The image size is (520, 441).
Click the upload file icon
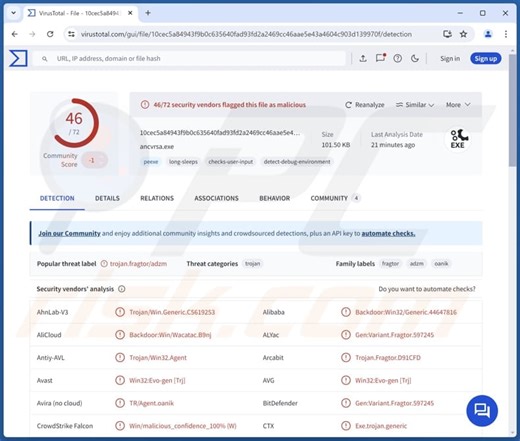[363, 59]
